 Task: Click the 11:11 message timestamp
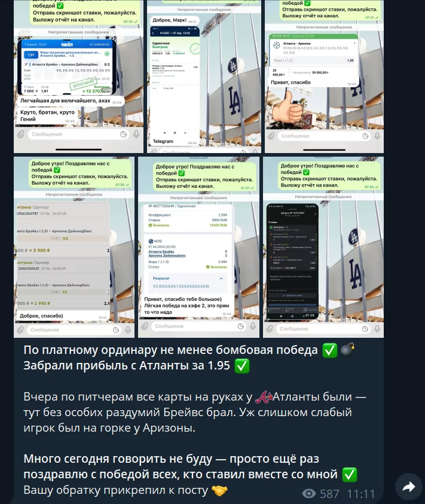361,494
